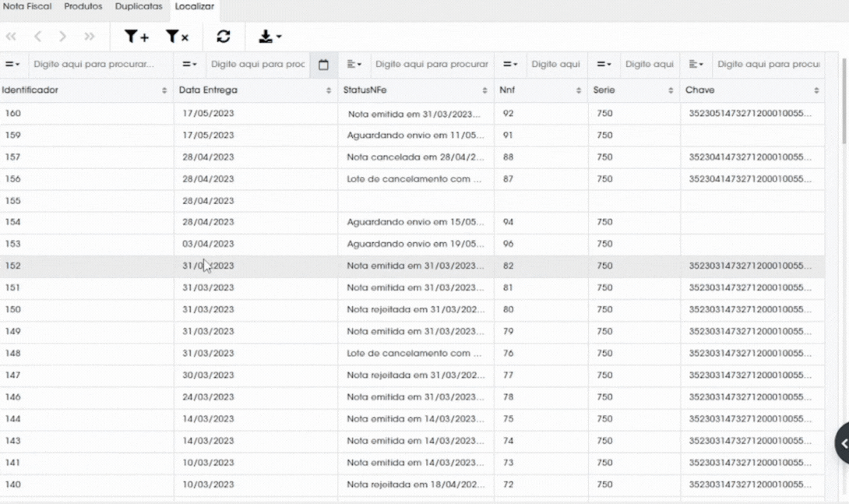This screenshot has width=849, height=504.
Task: Go to previous page arrow
Action: point(37,37)
